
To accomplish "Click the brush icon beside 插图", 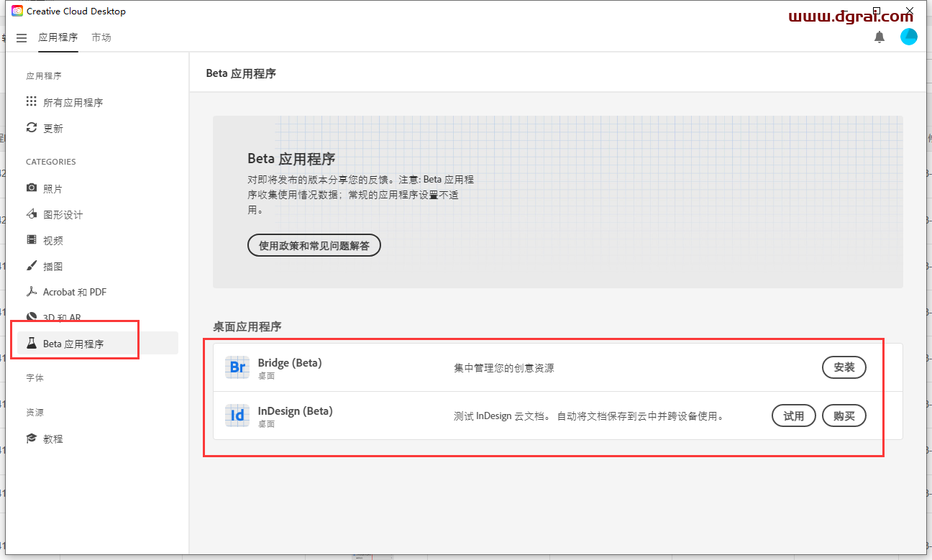I will (31, 265).
